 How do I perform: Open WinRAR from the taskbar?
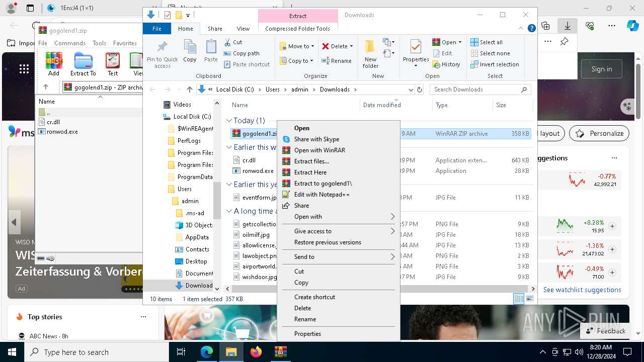click(x=280, y=352)
